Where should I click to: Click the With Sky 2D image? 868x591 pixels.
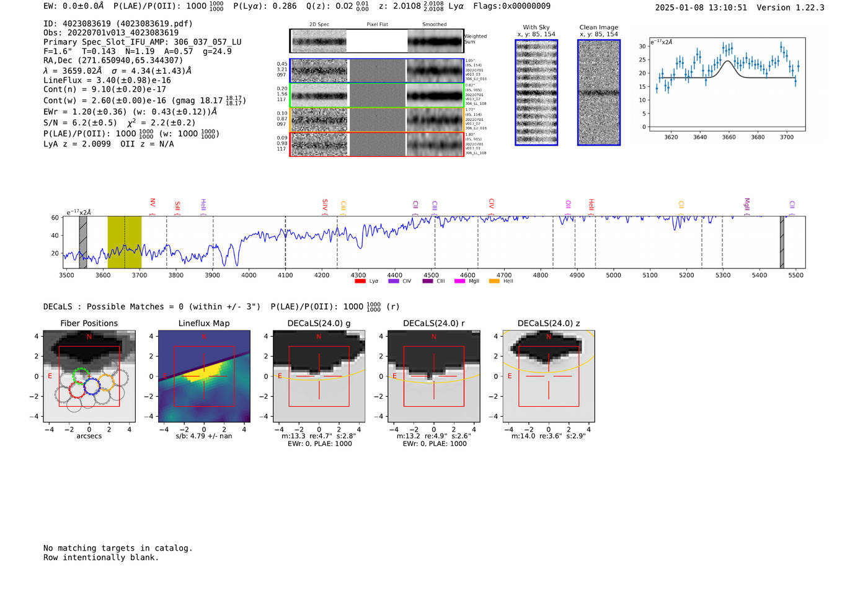coord(536,92)
